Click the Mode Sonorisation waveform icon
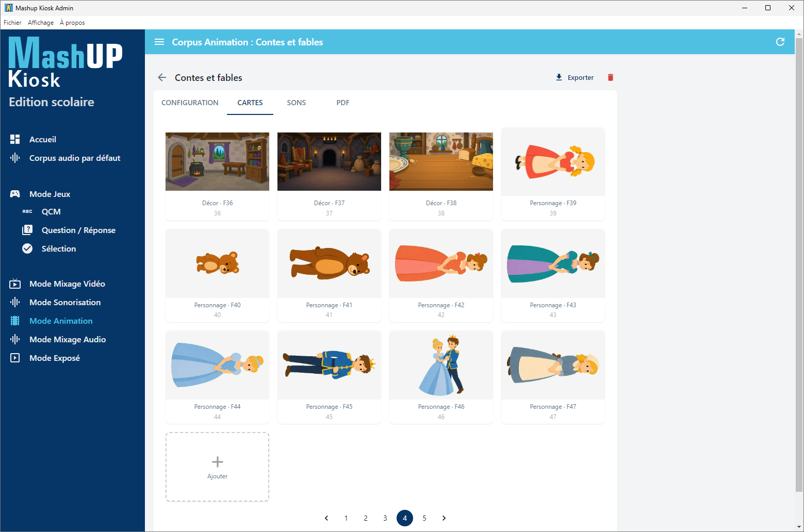The image size is (804, 532). pyautogui.click(x=15, y=302)
